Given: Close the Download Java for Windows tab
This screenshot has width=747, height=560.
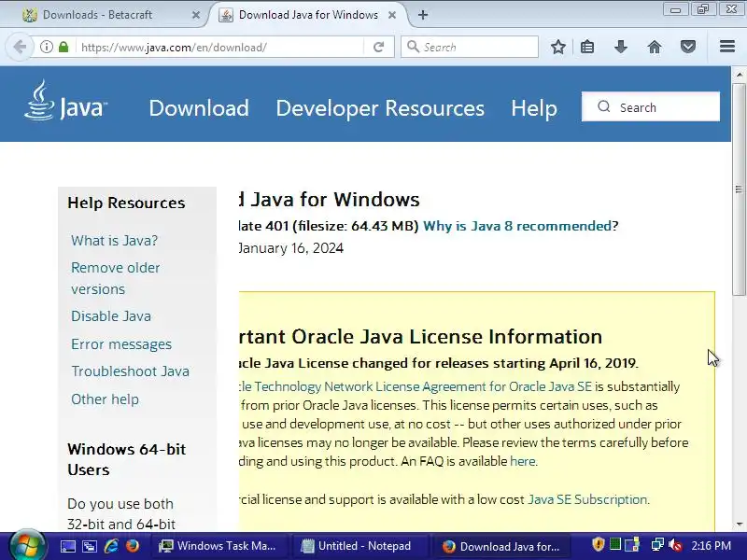Looking at the screenshot, I should [x=392, y=15].
